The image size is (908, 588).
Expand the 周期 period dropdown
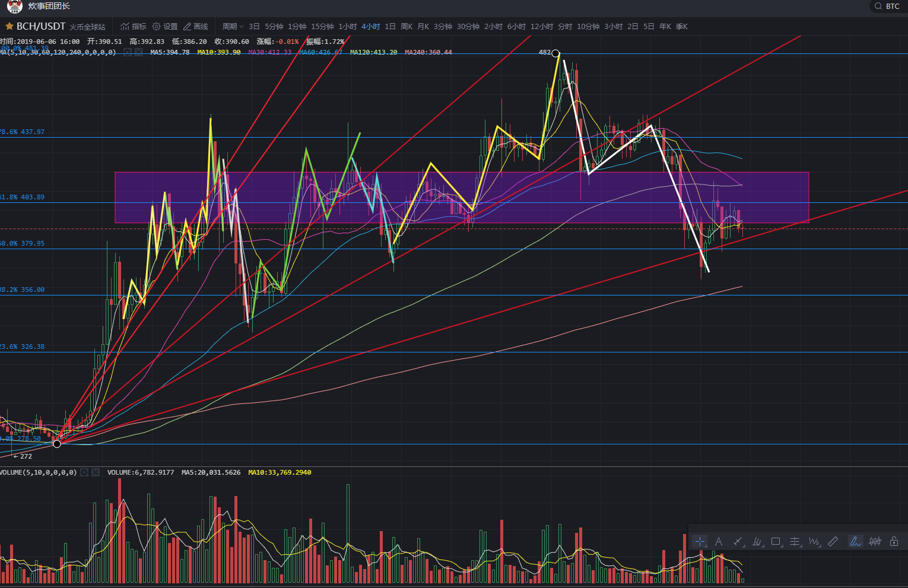click(233, 26)
